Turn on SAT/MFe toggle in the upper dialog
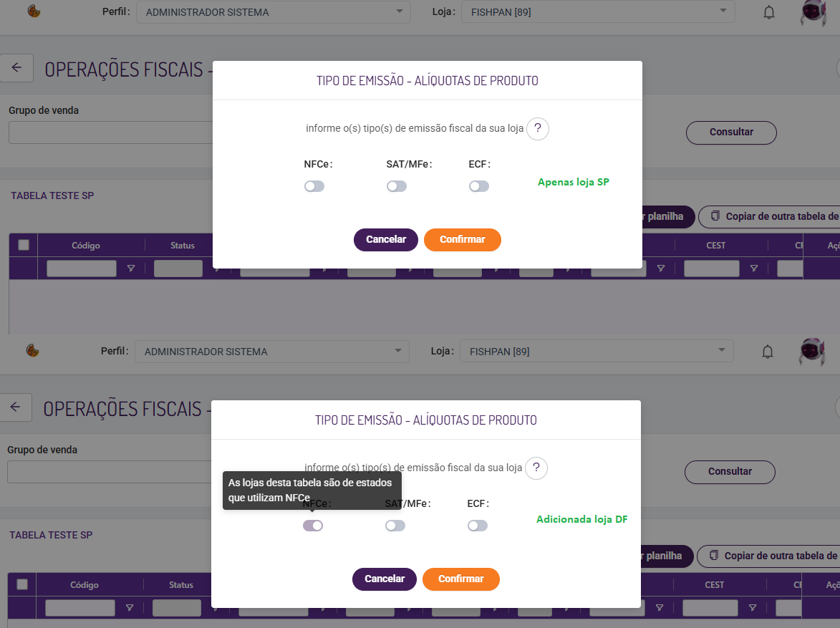The height and width of the screenshot is (628, 840). pos(397,186)
